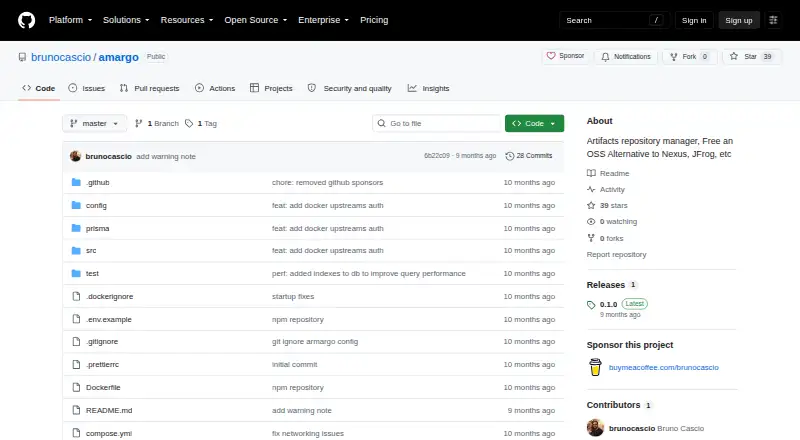The height and width of the screenshot is (440, 800).
Task: Click the fork icon beside 0 forks
Action: pyautogui.click(x=591, y=238)
